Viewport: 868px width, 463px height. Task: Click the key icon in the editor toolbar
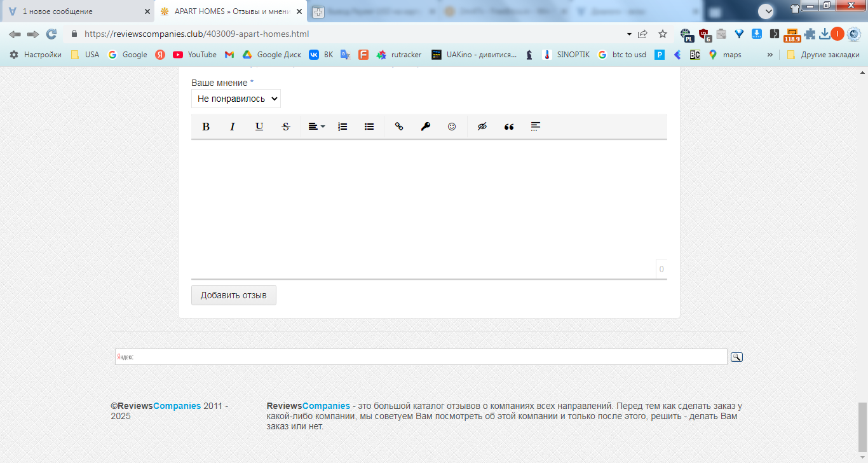pos(426,127)
